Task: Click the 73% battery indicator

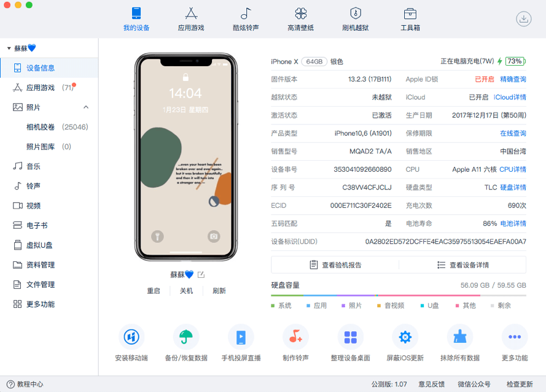Action: click(x=515, y=61)
